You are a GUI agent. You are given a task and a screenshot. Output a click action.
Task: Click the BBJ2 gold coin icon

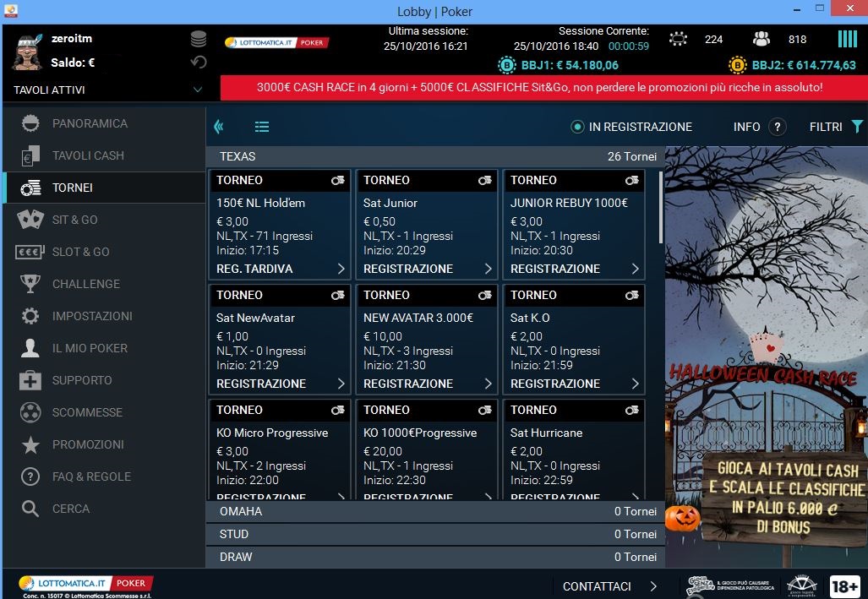click(x=737, y=65)
